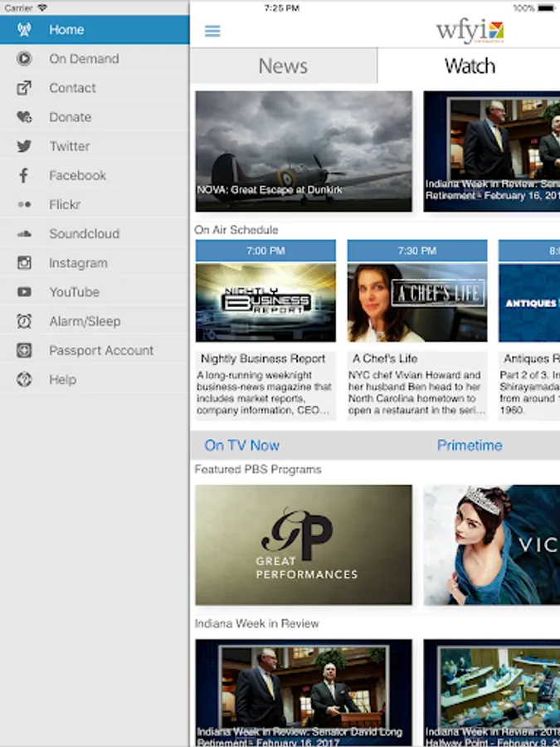Open Facebook menu entry

(x=95, y=175)
